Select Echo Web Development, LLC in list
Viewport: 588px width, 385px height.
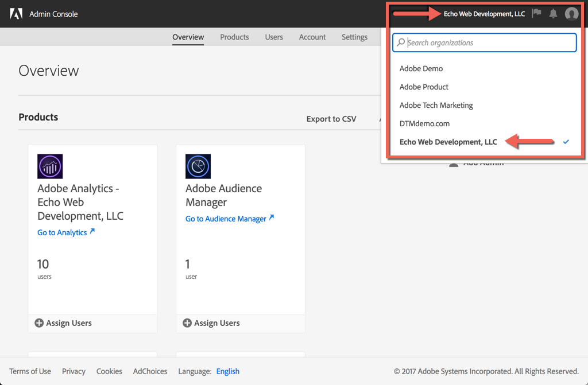[x=448, y=142]
